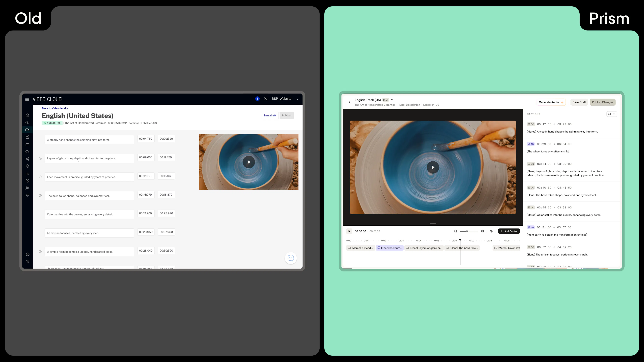This screenshot has width=644, height=362.
Task: Click Save Draft in Prism editor
Action: (579, 102)
